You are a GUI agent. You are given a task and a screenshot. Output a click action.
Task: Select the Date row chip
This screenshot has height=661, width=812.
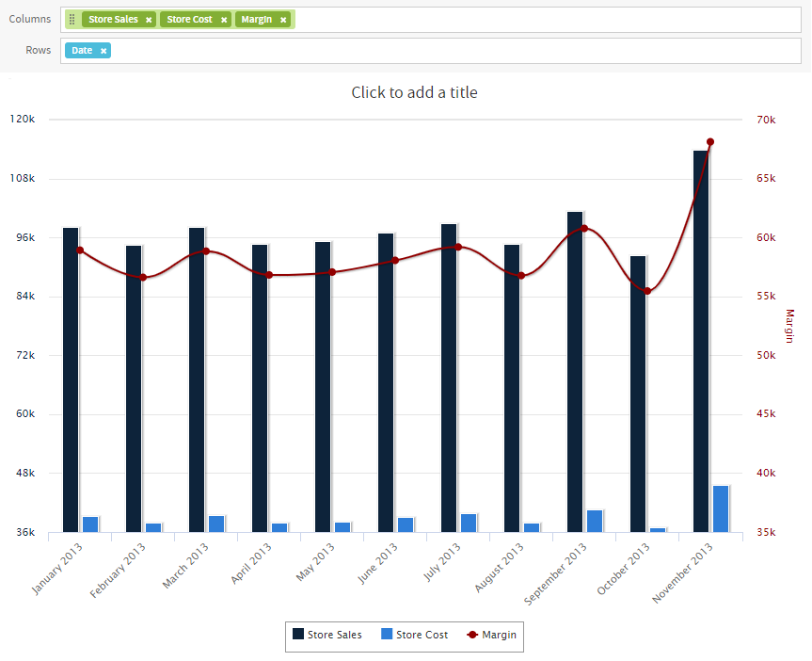pyautogui.click(x=88, y=50)
